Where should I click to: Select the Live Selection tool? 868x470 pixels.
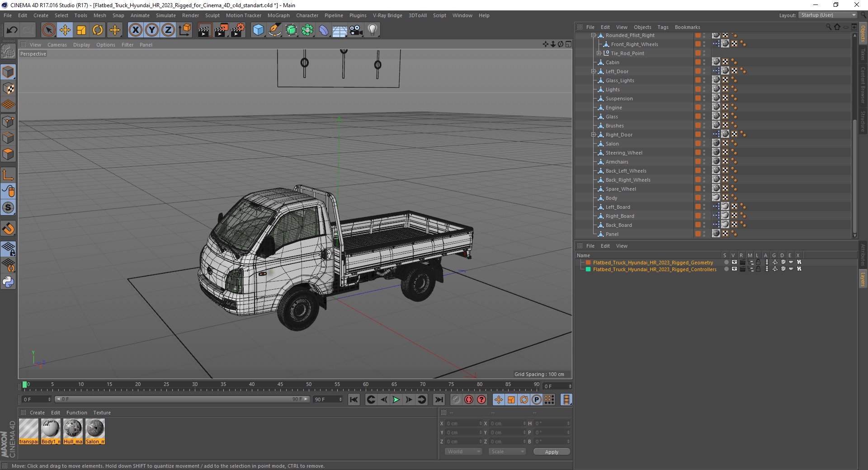[48, 30]
